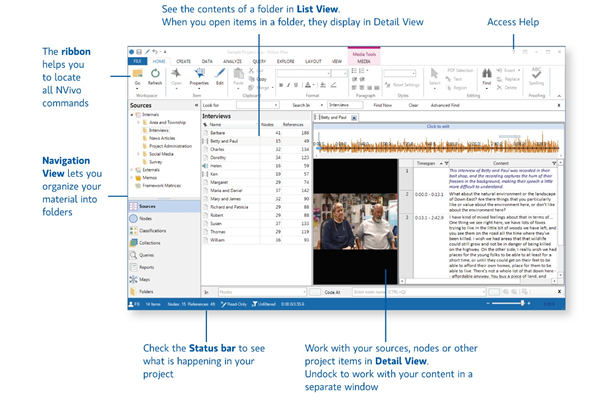Click Reset Settings in Styles group

(x=402, y=85)
